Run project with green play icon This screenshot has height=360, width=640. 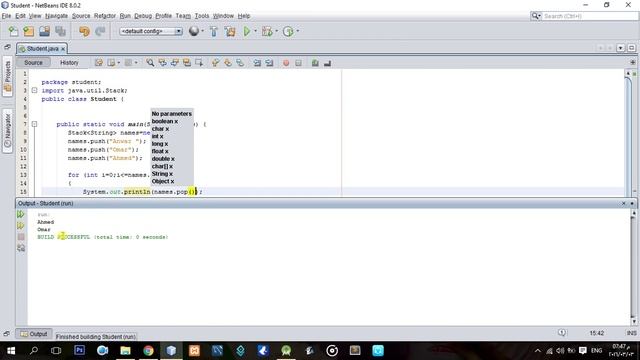pyautogui.click(x=247, y=31)
